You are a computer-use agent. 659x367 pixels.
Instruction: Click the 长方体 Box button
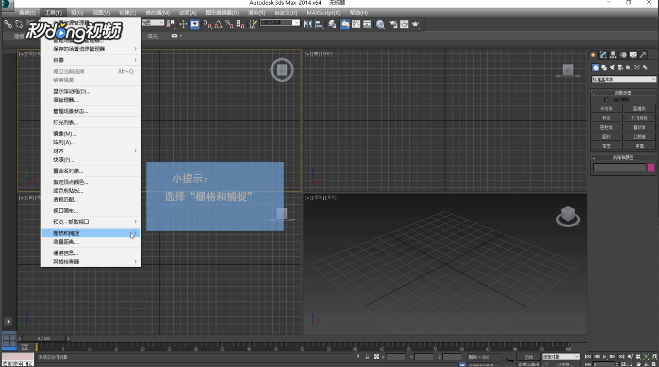point(606,108)
